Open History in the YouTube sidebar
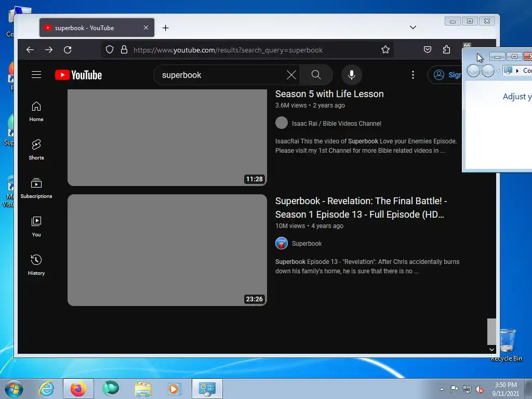The width and height of the screenshot is (532, 399). [x=36, y=265]
